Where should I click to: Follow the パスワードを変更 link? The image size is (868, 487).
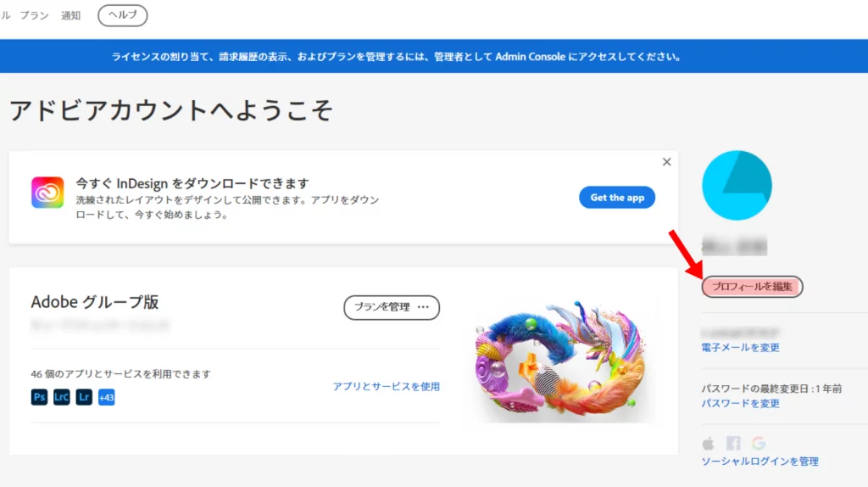[x=740, y=404]
